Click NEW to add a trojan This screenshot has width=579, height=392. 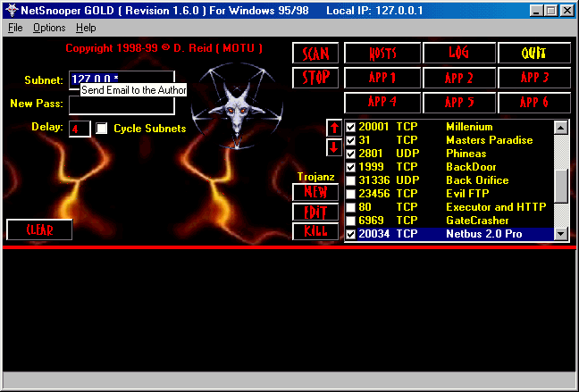coord(315,192)
